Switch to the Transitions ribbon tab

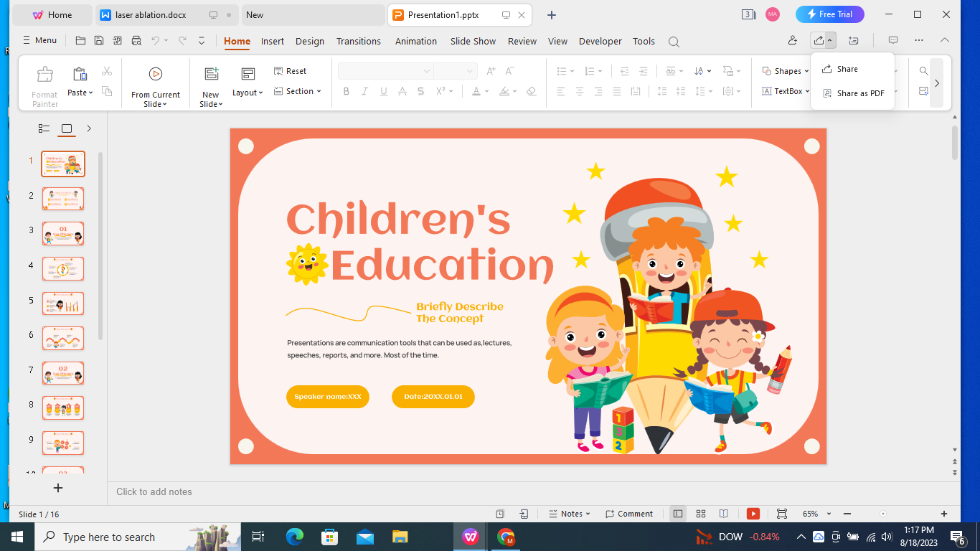pos(359,41)
